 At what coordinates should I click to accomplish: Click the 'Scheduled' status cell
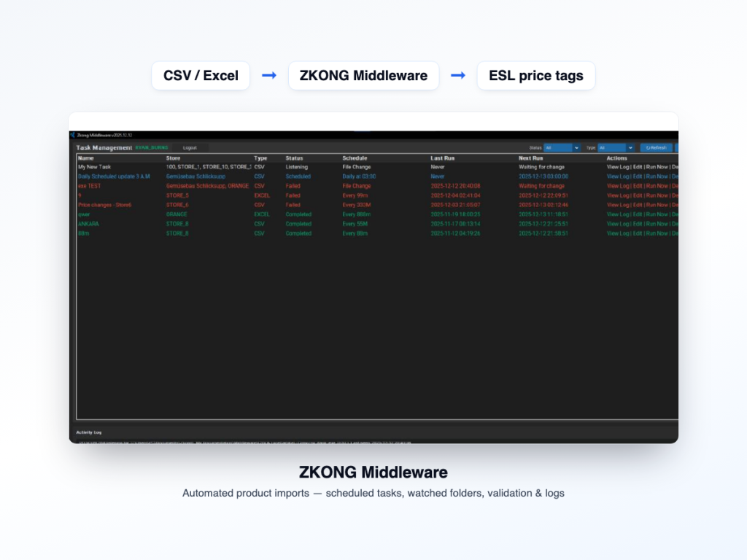(298, 176)
